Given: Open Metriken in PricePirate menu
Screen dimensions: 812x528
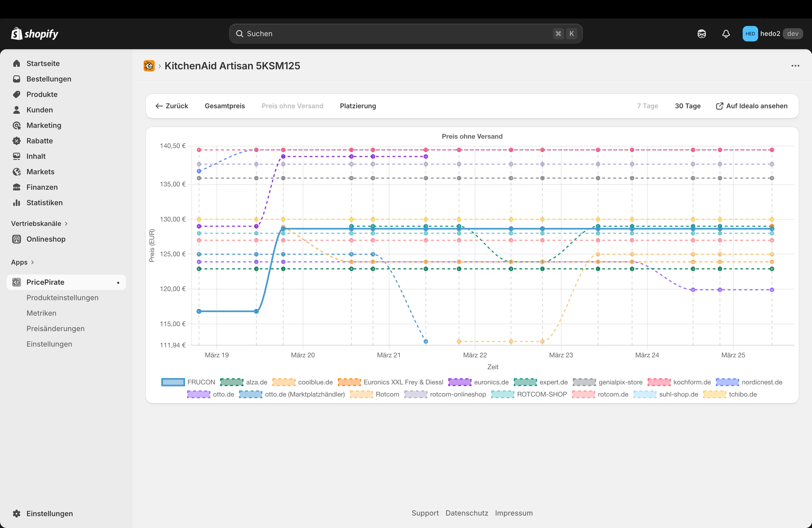Looking at the screenshot, I should point(41,313).
